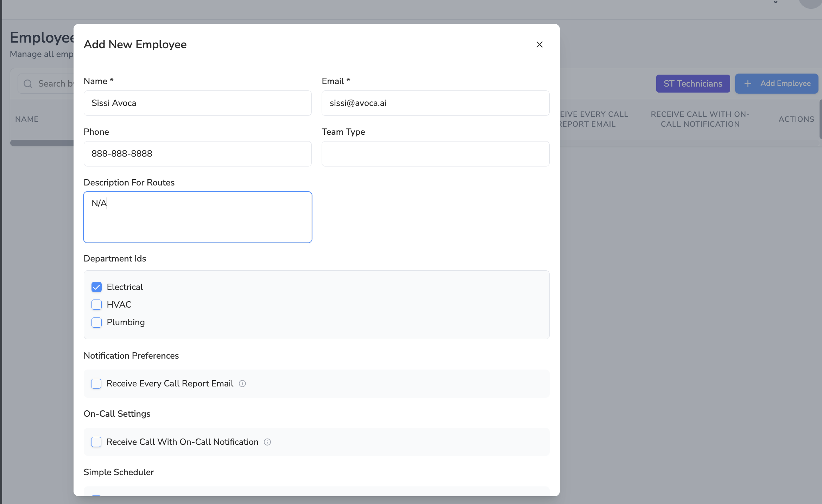Close the Add New Employee dialog

539,45
